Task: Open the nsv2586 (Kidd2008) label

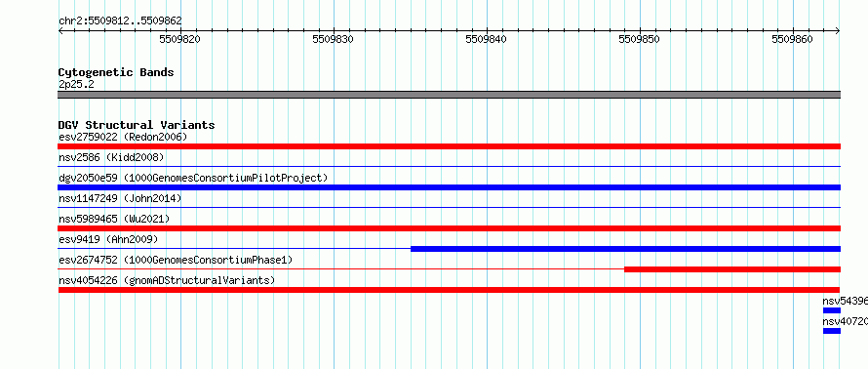Action: click(x=111, y=157)
